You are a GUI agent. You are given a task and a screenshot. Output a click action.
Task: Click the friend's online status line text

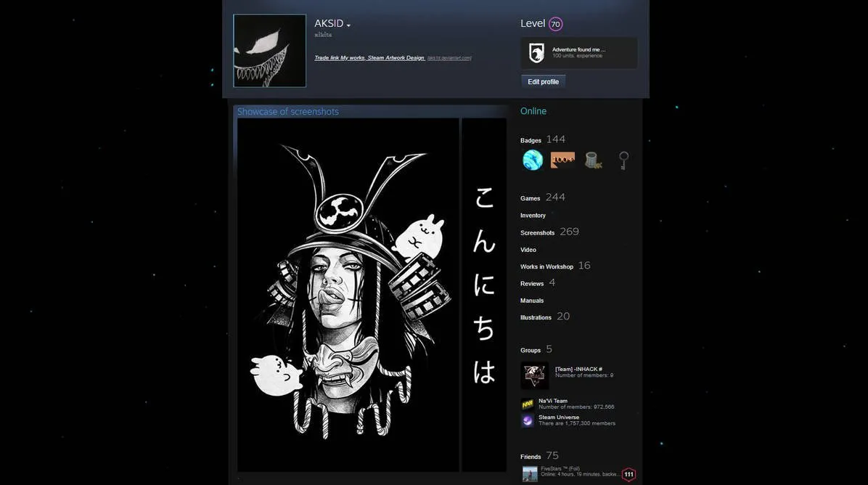point(580,475)
